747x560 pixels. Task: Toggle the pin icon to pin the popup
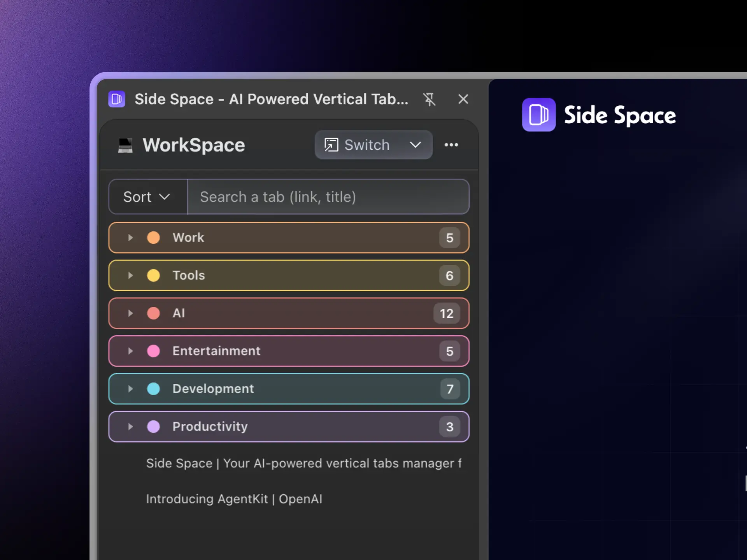coord(430,99)
